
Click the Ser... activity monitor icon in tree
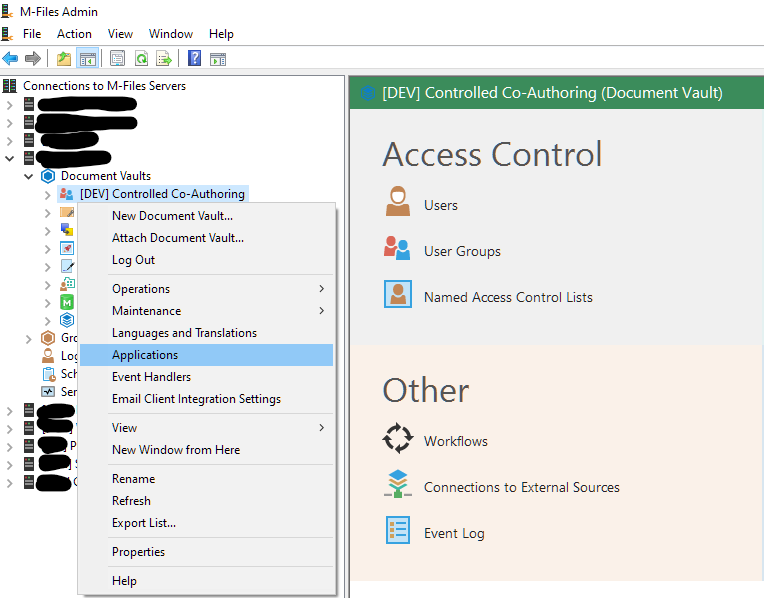point(48,391)
